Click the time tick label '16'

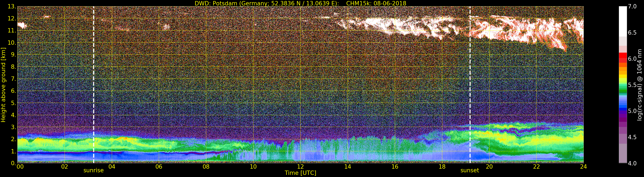coord(395,167)
